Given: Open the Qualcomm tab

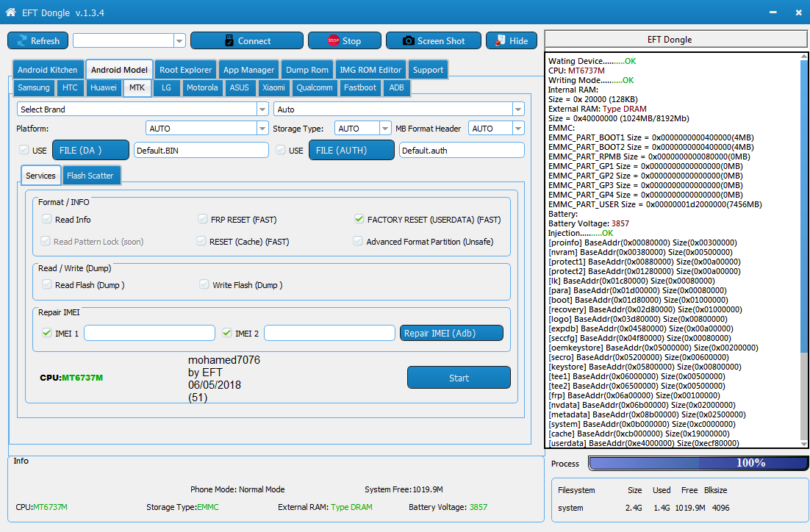Looking at the screenshot, I should (315, 87).
